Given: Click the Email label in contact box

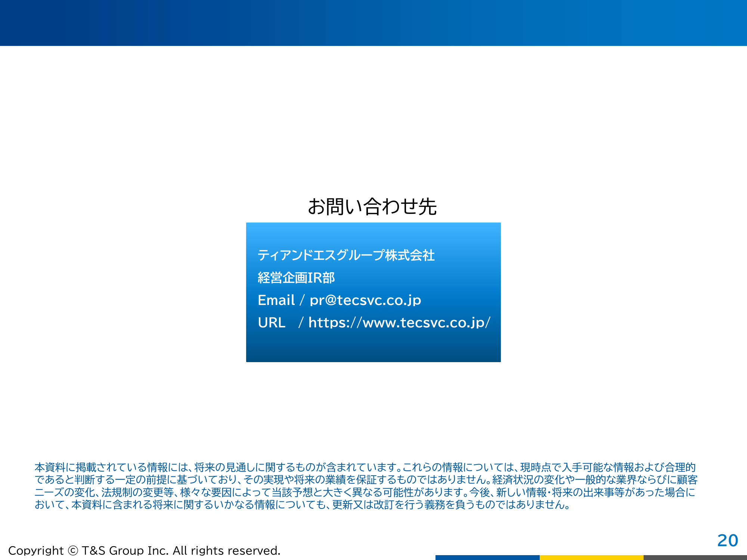Looking at the screenshot, I should [x=276, y=300].
